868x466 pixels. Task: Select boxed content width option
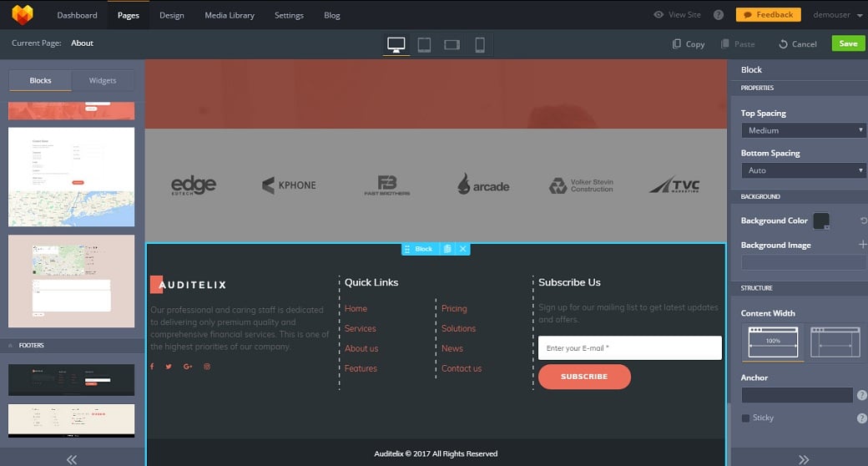(x=835, y=342)
